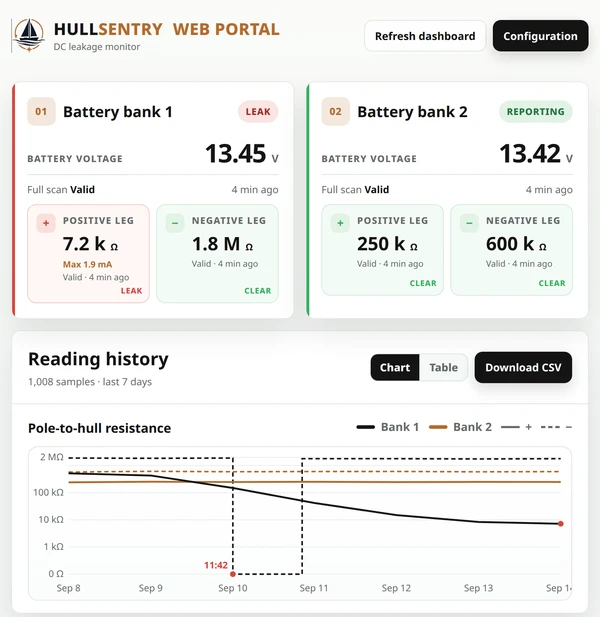Screen dimensions: 600x617
Task: Click the Sep 12 axis label
Action: (396, 588)
